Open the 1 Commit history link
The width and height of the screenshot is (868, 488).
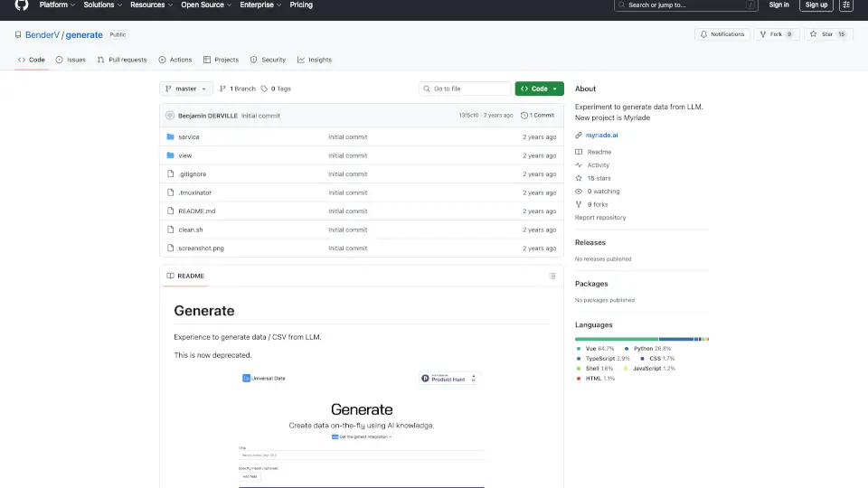pos(537,115)
